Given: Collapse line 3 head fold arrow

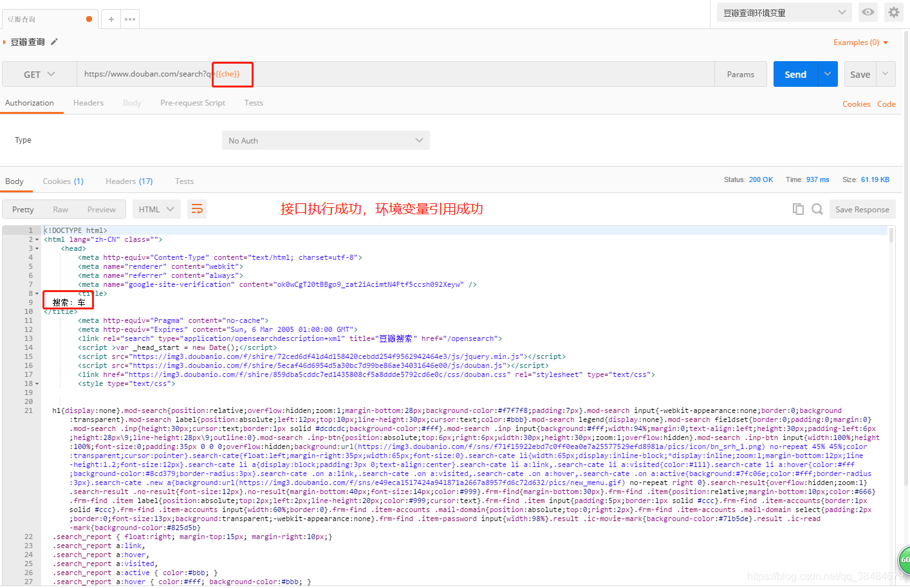Looking at the screenshot, I should pyautogui.click(x=37, y=248).
